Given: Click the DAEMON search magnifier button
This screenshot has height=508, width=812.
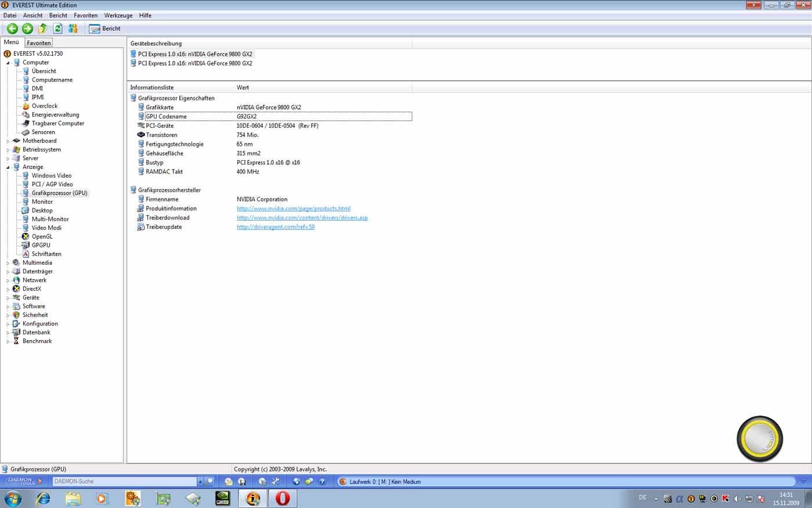Looking at the screenshot, I should coord(210,481).
